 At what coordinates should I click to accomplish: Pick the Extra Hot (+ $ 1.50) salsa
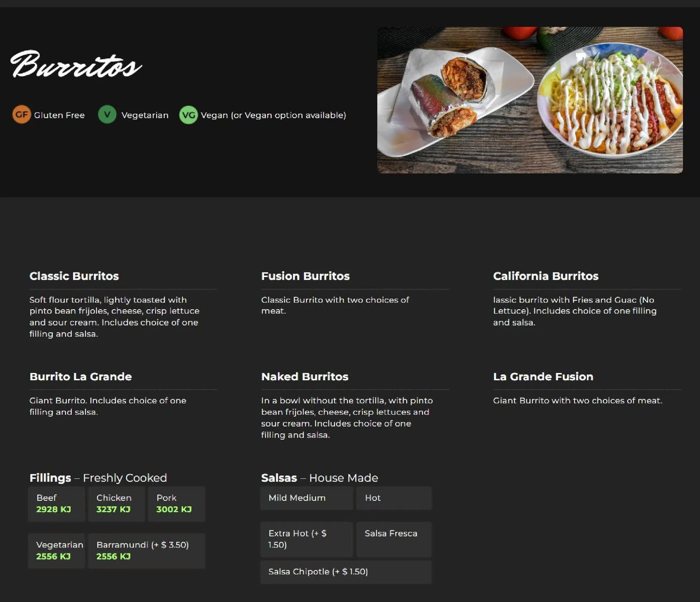tap(306, 539)
